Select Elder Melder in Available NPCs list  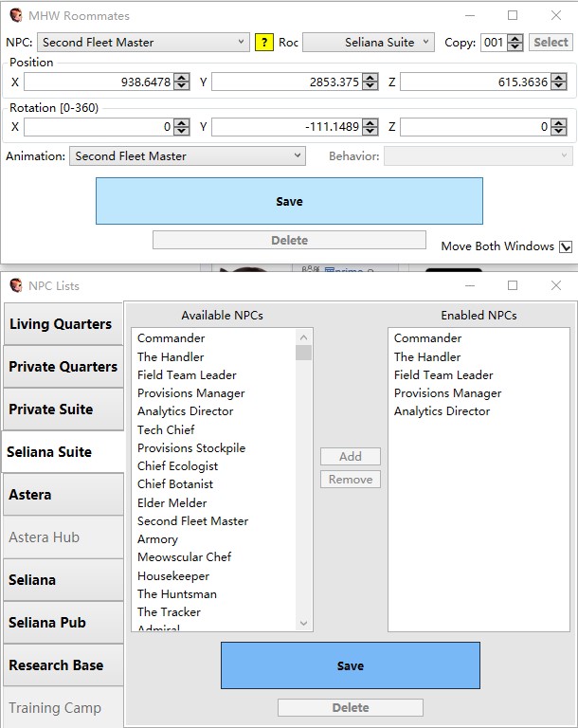pos(214,502)
